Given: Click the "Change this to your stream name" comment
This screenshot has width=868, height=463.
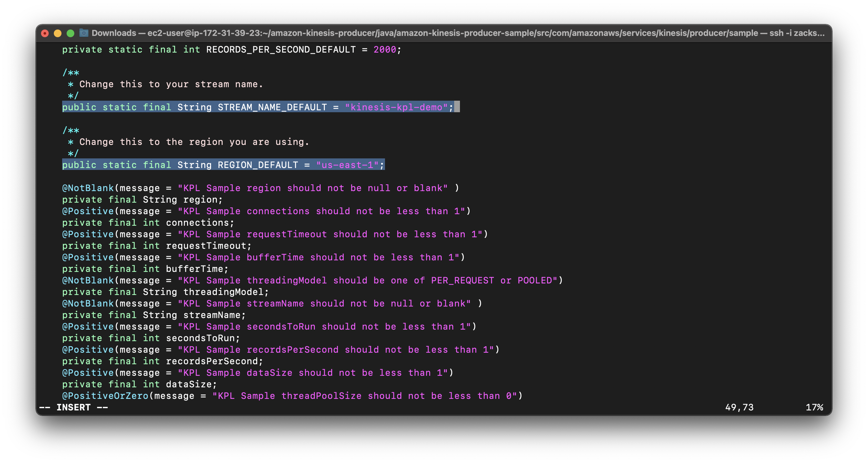Looking at the screenshot, I should 170,84.
